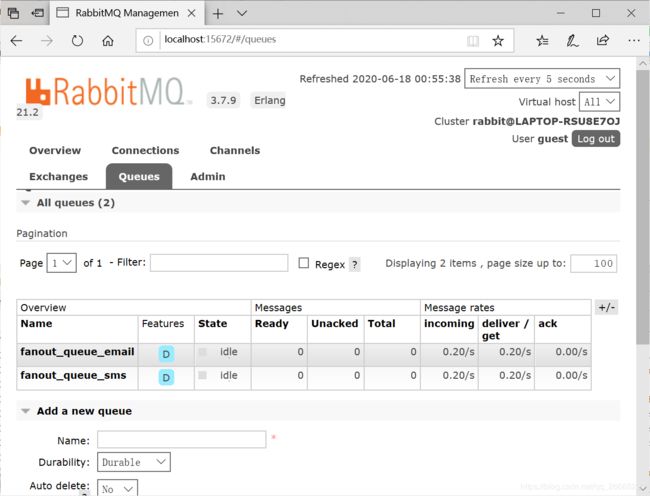The height and width of the screenshot is (496, 650).
Task: Sort queues by deliver / get header
Action: coord(505,329)
